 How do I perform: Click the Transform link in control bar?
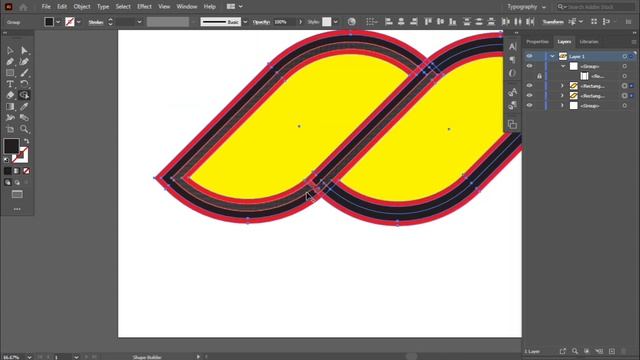click(553, 22)
